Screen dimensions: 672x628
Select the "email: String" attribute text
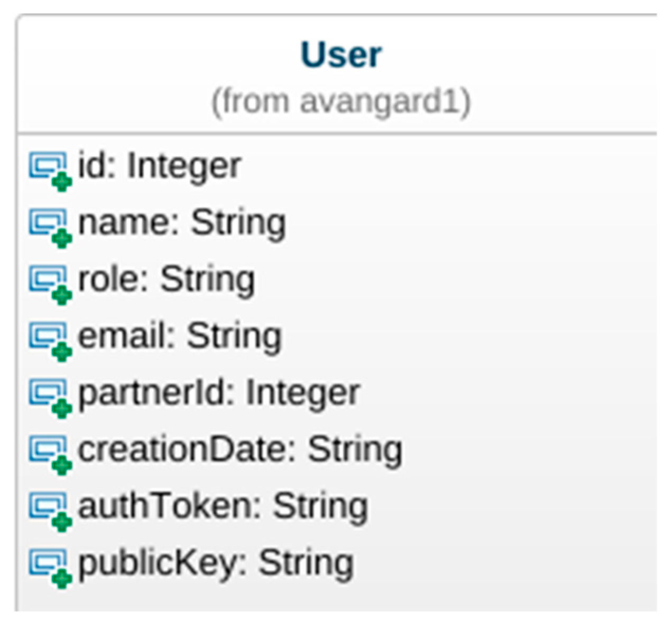[180, 336]
